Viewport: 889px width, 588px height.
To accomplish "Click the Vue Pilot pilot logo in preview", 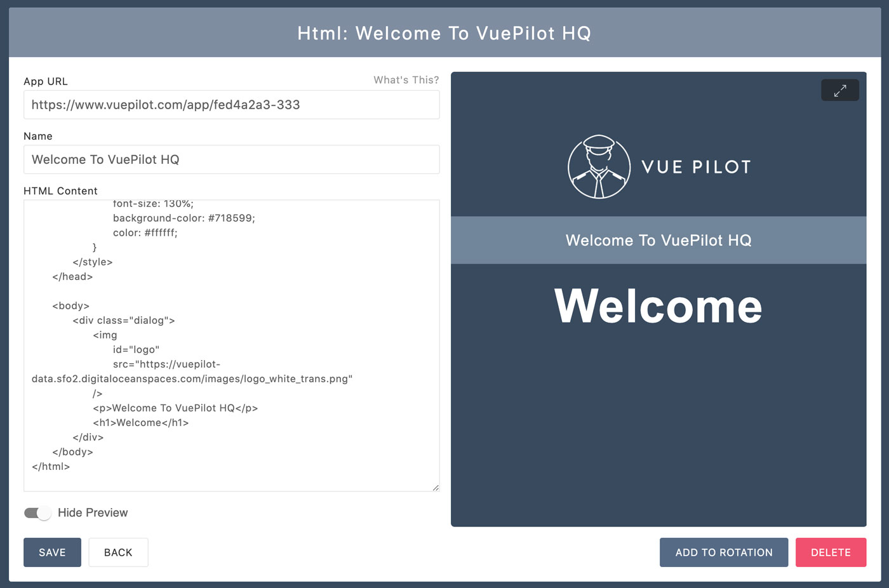I will point(599,167).
